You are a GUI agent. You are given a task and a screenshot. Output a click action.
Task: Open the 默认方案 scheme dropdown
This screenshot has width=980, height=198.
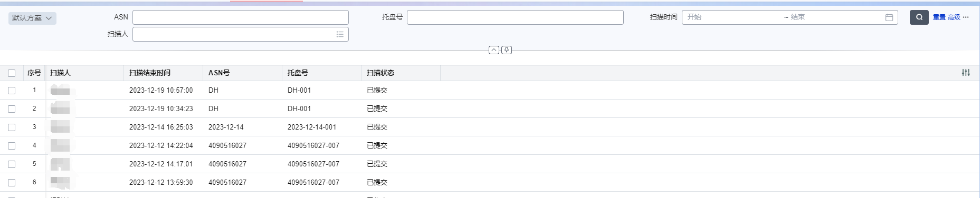32,18
